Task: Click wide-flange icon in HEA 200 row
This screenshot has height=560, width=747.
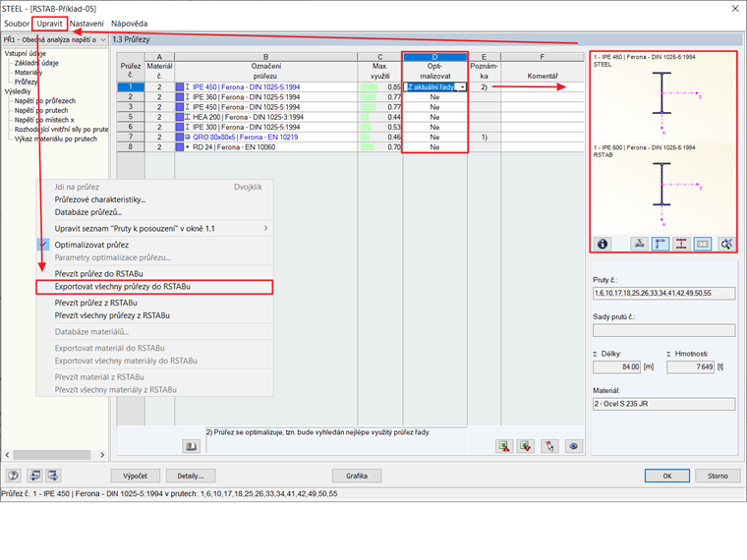Action: click(188, 117)
